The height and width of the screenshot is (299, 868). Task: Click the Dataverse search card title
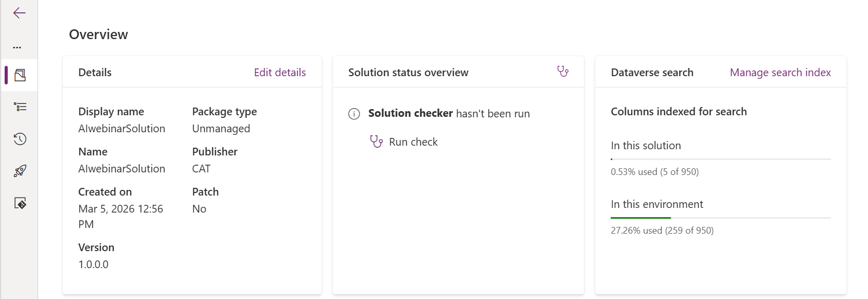coord(652,73)
